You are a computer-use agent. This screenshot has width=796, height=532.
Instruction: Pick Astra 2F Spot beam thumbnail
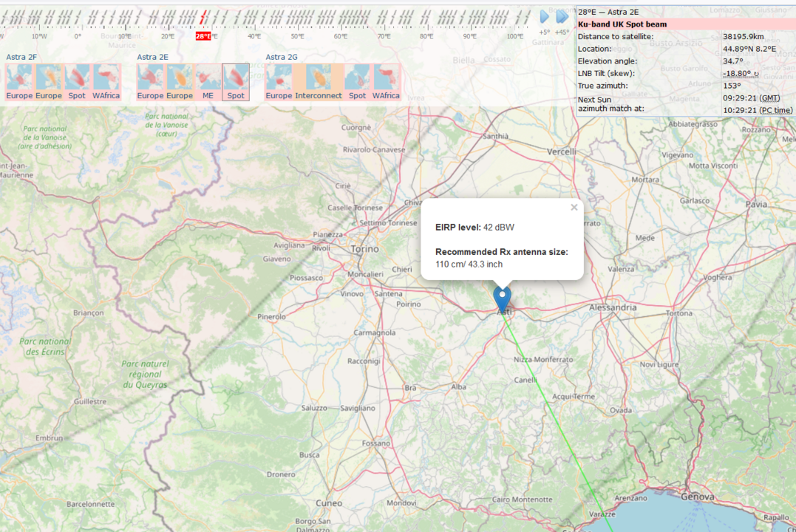77,81
